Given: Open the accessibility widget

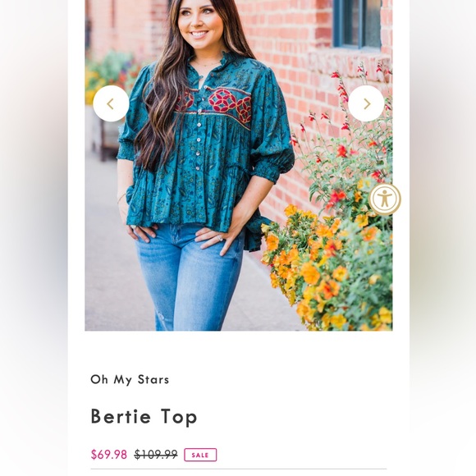Looking at the screenshot, I should (385, 199).
